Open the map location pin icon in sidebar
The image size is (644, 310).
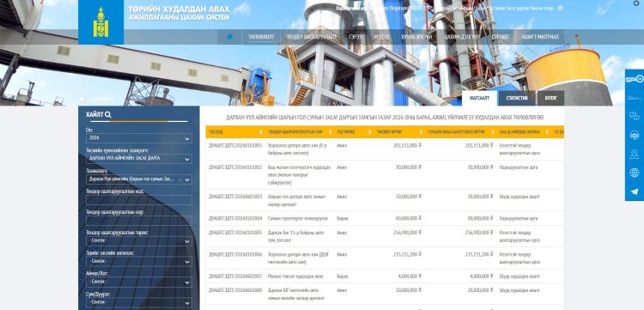coord(635,154)
